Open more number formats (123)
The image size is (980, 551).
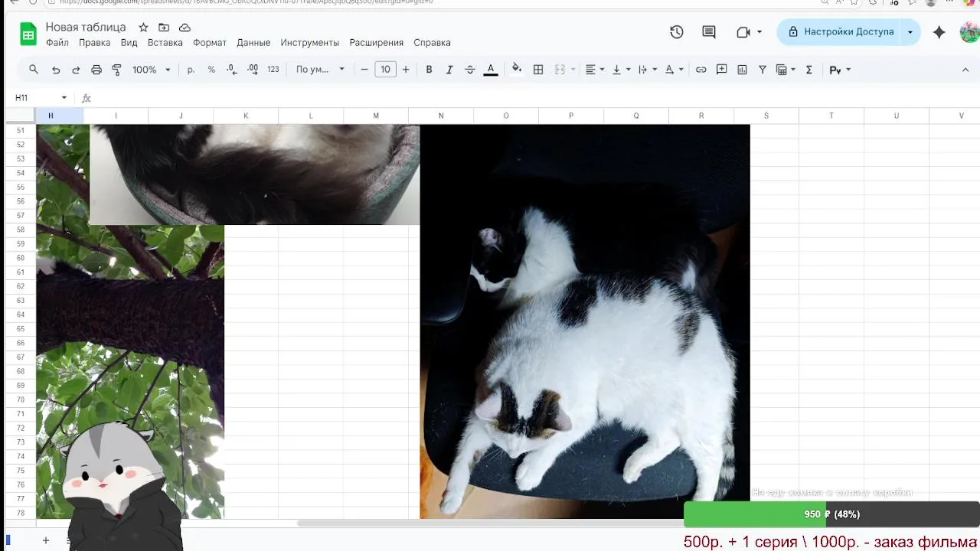[x=273, y=70]
